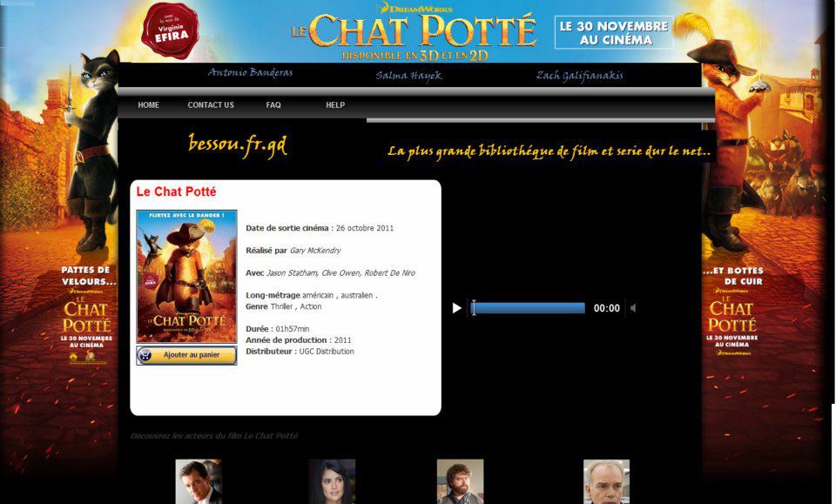Click the Le Chat Potté top banner title
The height and width of the screenshot is (504, 836).
pyautogui.click(x=414, y=30)
